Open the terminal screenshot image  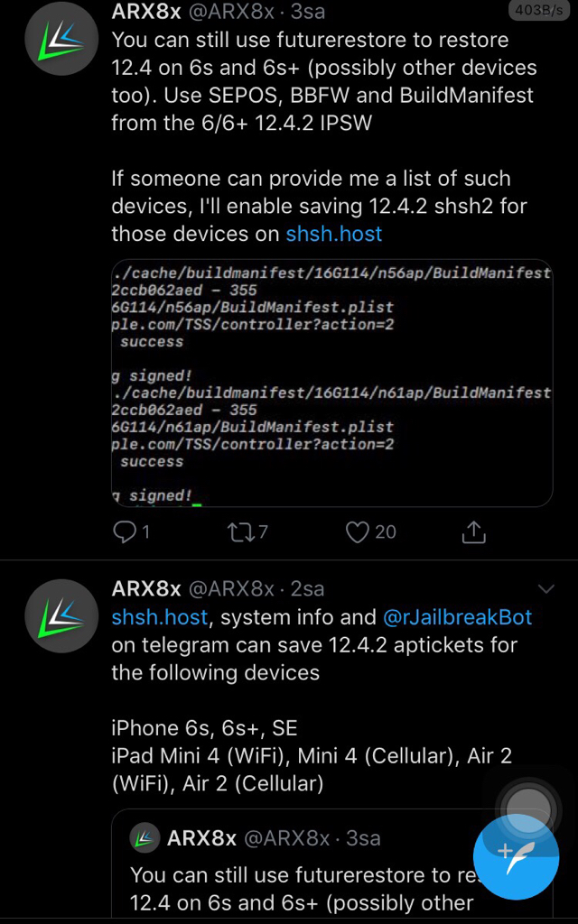click(331, 383)
